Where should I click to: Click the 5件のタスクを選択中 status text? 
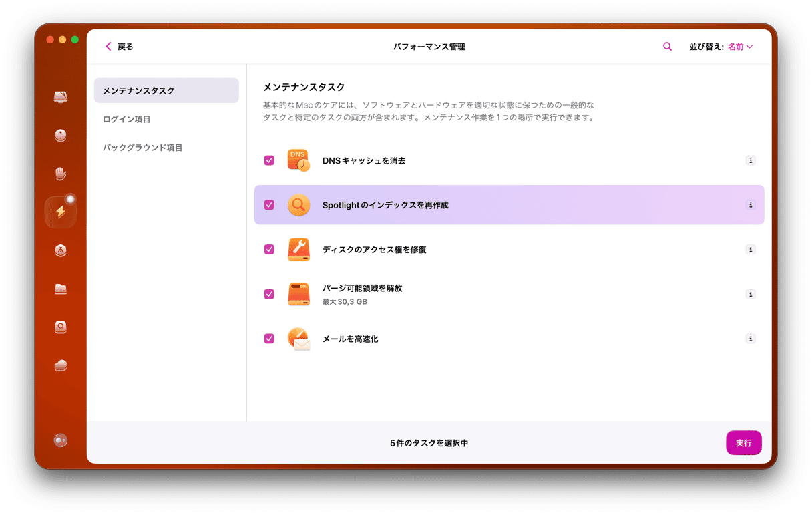pos(429,443)
